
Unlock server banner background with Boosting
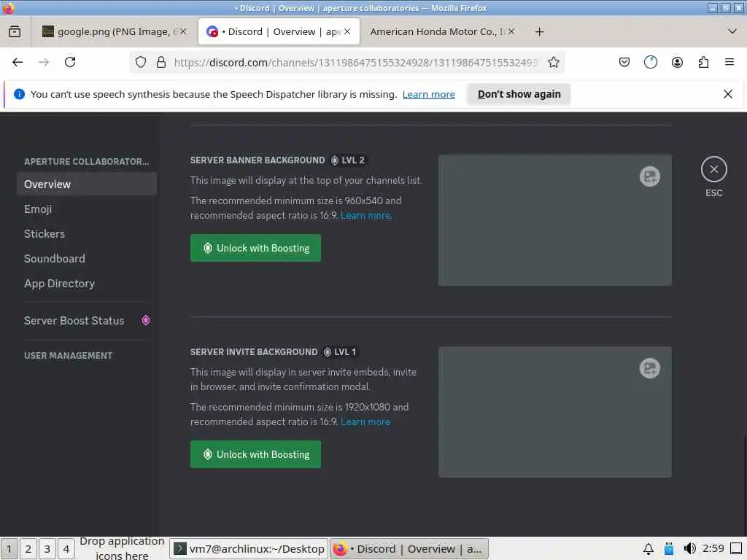tap(255, 248)
